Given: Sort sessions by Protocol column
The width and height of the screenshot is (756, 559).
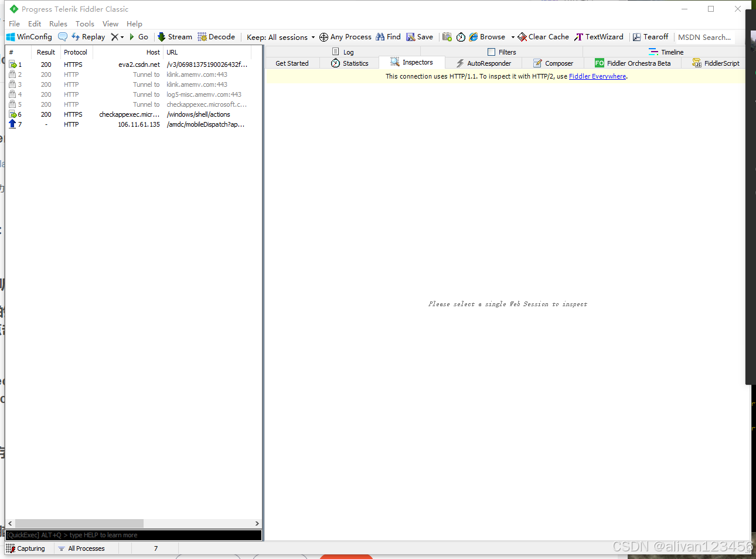Looking at the screenshot, I should point(76,52).
